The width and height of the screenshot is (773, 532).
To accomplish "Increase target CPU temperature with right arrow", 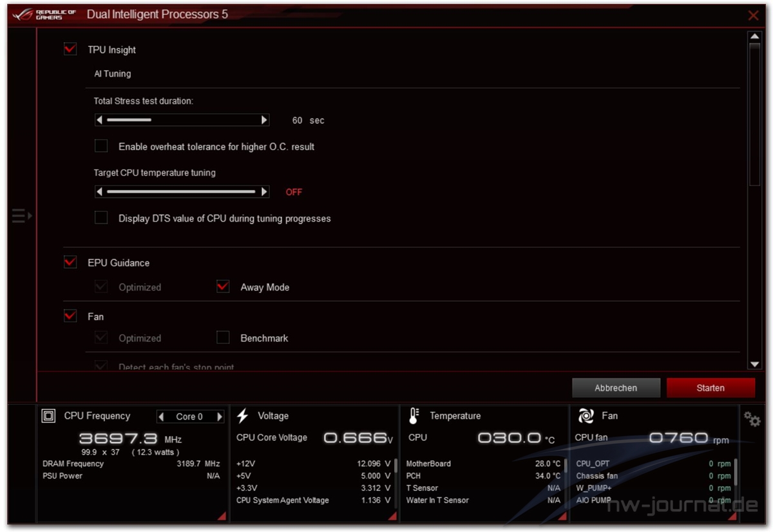I will point(264,191).
